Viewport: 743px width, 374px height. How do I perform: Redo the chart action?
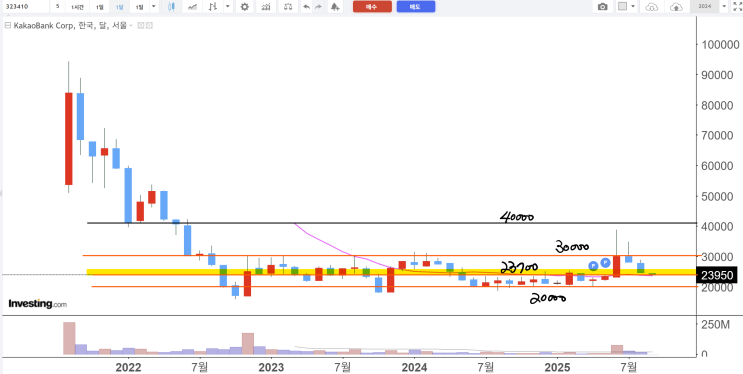point(318,7)
